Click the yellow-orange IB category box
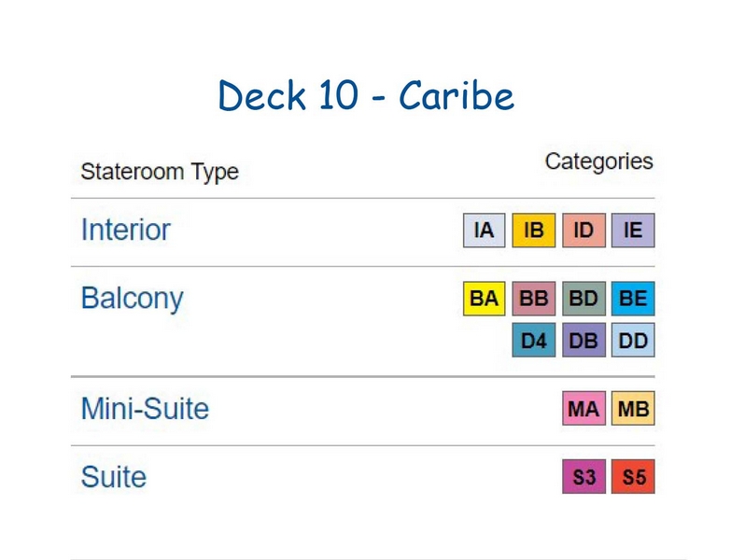 click(534, 231)
